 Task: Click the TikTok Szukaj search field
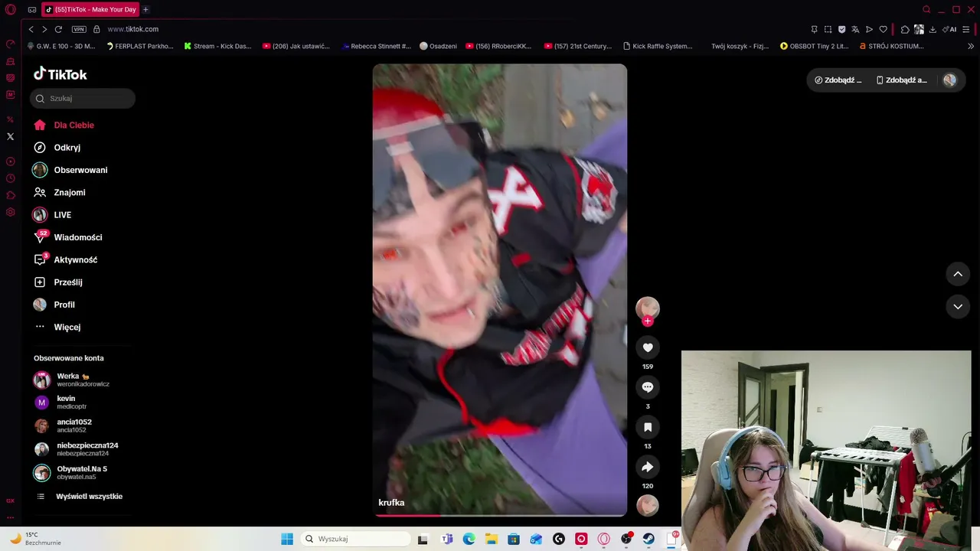click(x=83, y=99)
